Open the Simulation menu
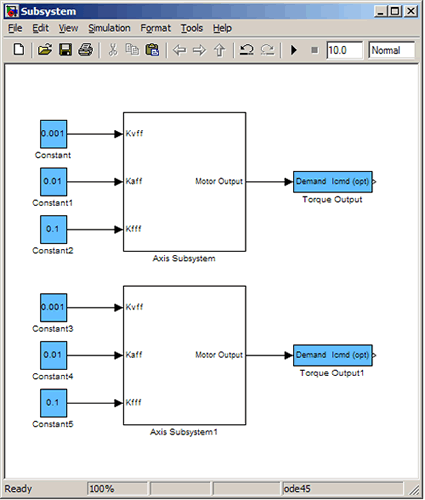 [x=109, y=28]
